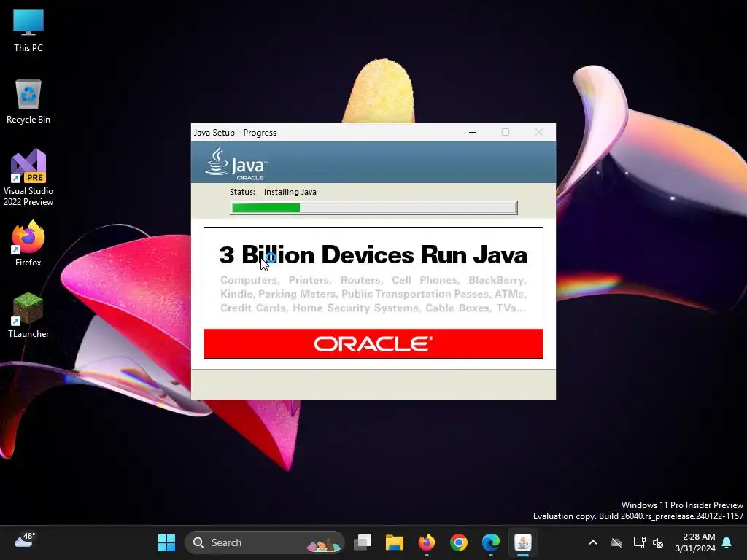Click the Java logo in setup header

[x=236, y=163]
